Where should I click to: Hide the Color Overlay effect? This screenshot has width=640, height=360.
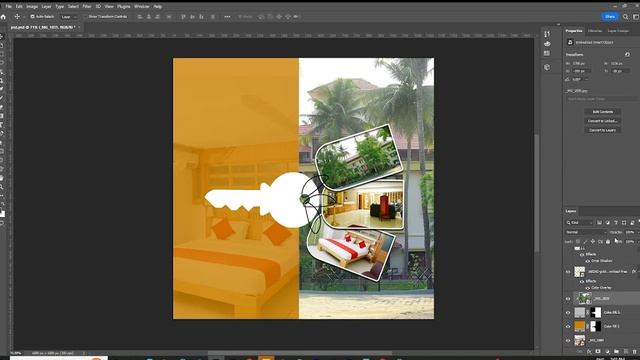click(588, 288)
